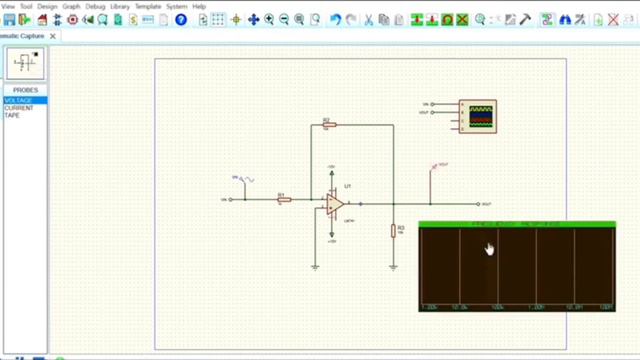Click the Block Copy green icon

coord(417,20)
